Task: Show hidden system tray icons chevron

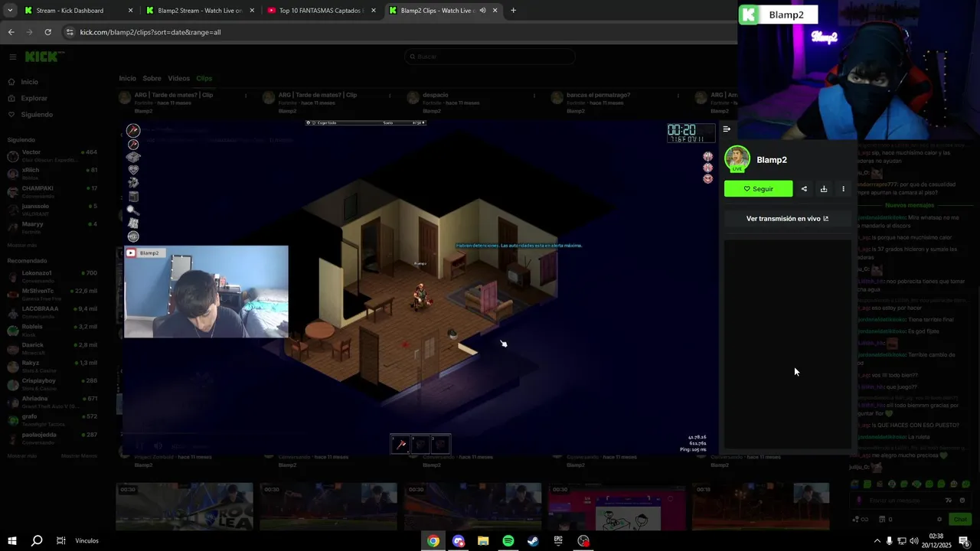Action: (877, 541)
